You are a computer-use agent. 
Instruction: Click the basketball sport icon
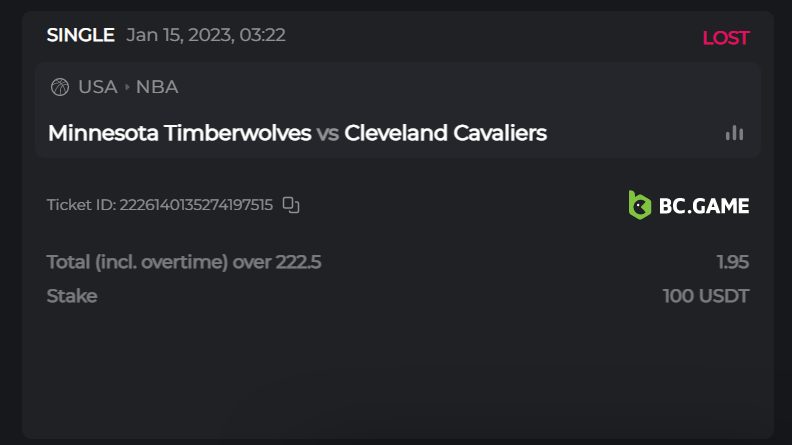[x=60, y=87]
